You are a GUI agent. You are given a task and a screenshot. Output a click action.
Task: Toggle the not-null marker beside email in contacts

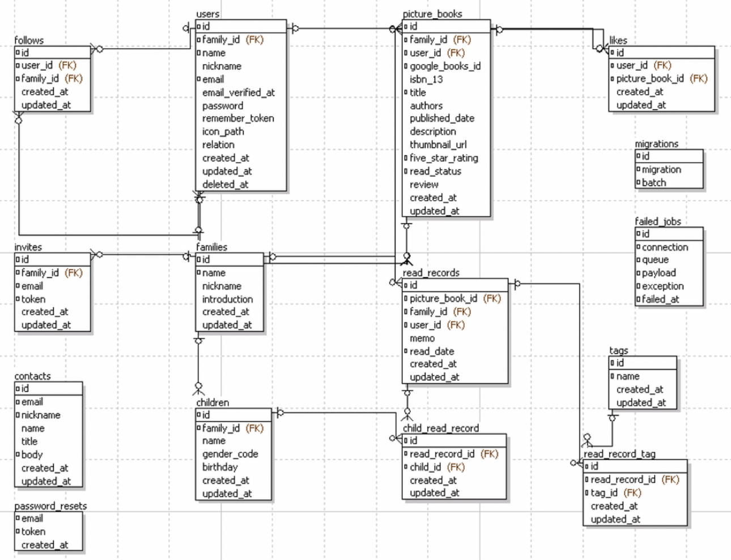click(x=17, y=402)
